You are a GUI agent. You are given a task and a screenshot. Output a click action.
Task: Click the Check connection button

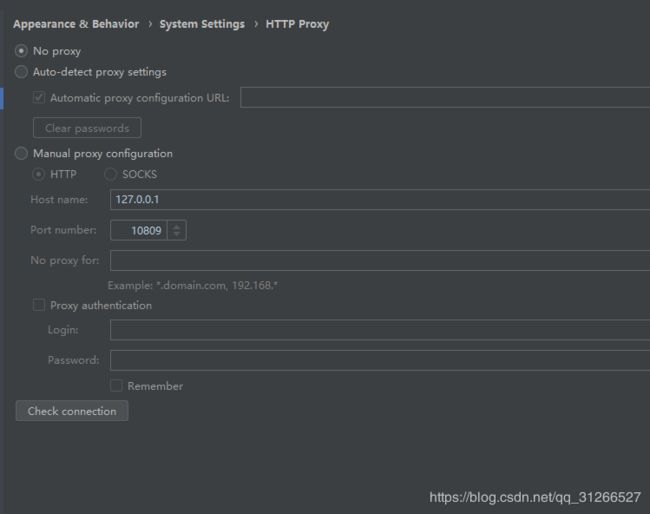(72, 411)
